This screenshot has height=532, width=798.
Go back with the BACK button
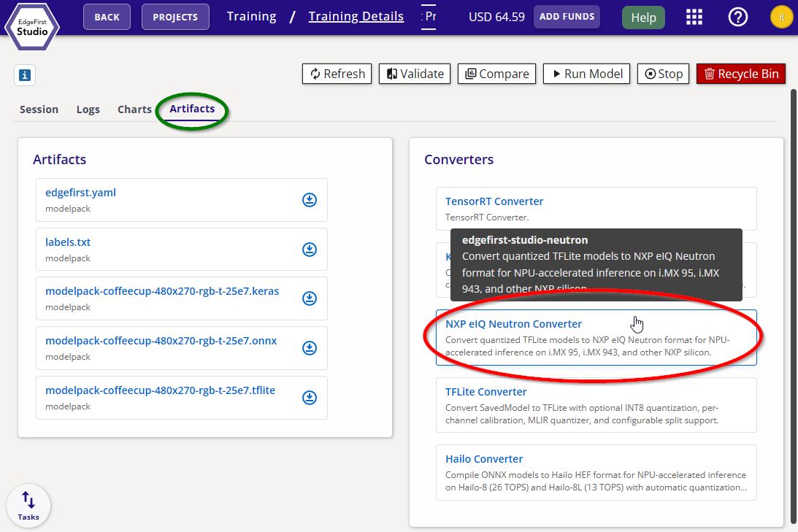coord(107,17)
